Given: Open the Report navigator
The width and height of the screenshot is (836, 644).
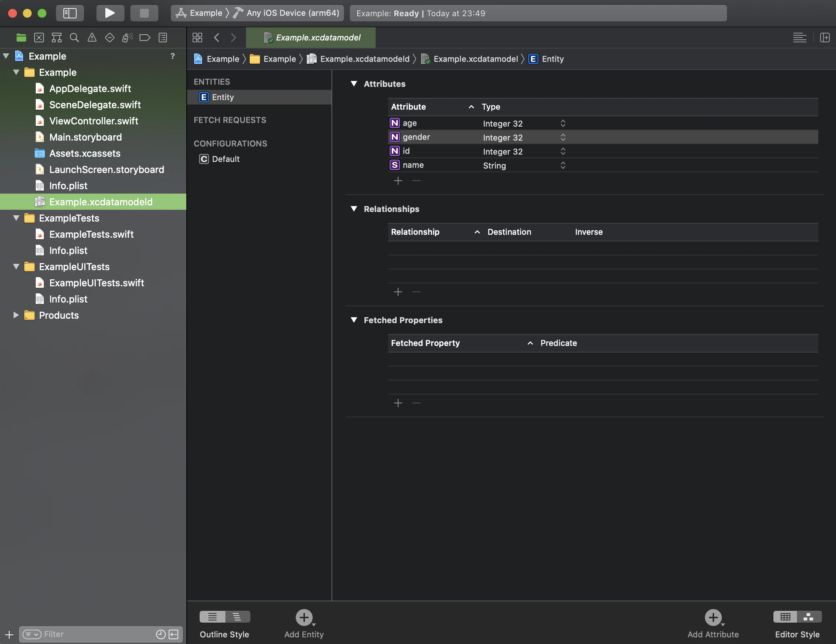Looking at the screenshot, I should 163,38.
